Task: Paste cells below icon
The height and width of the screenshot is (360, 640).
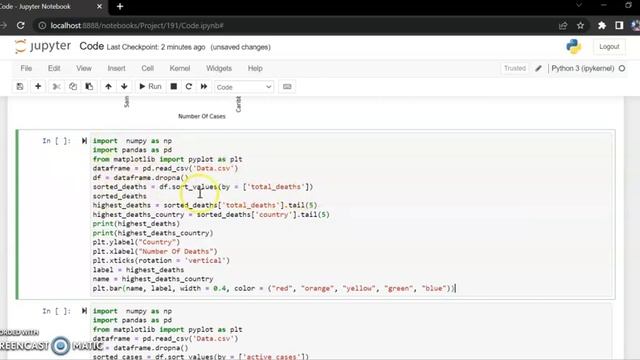Action: click(89, 87)
